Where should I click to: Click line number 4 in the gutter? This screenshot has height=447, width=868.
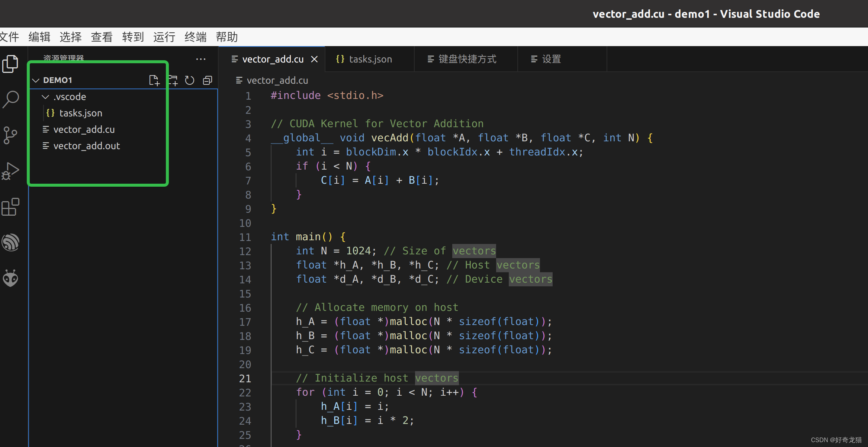(x=248, y=138)
